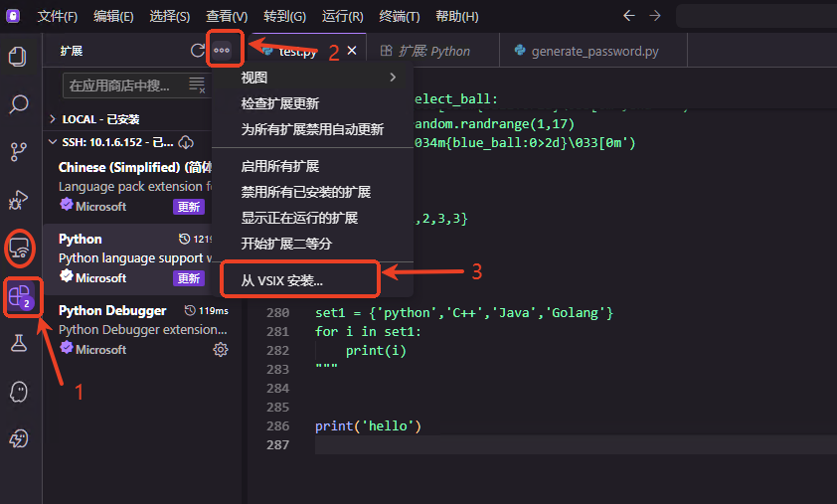
Task: Open the Remote Explorer view
Action: point(19,249)
